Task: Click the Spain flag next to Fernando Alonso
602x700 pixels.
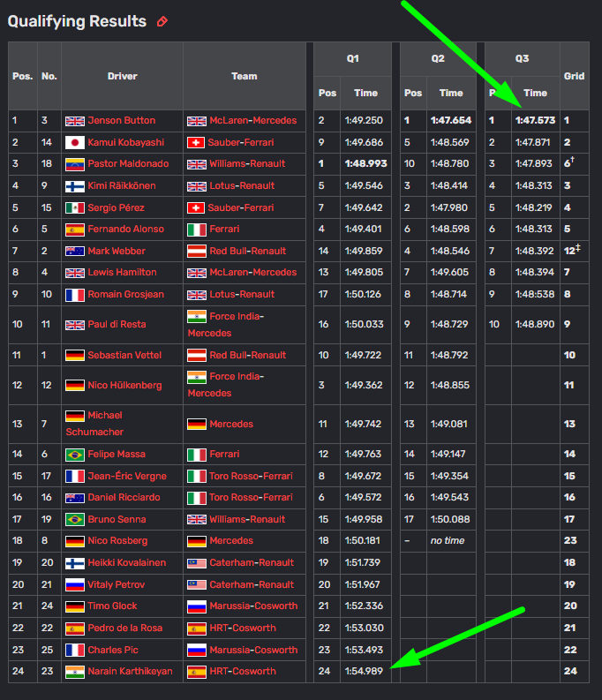Action: pyautogui.click(x=74, y=230)
